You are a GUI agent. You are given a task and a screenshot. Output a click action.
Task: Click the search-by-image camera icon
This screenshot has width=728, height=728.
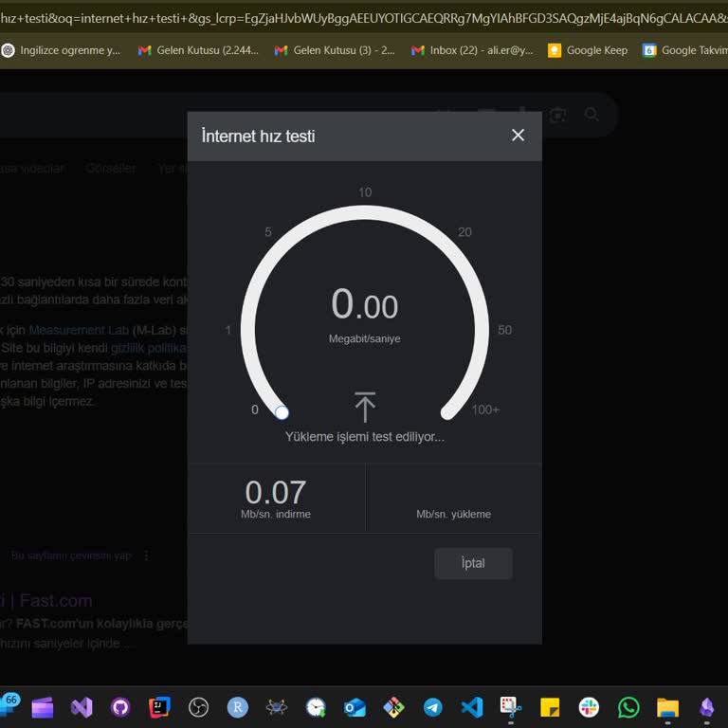coord(557,114)
